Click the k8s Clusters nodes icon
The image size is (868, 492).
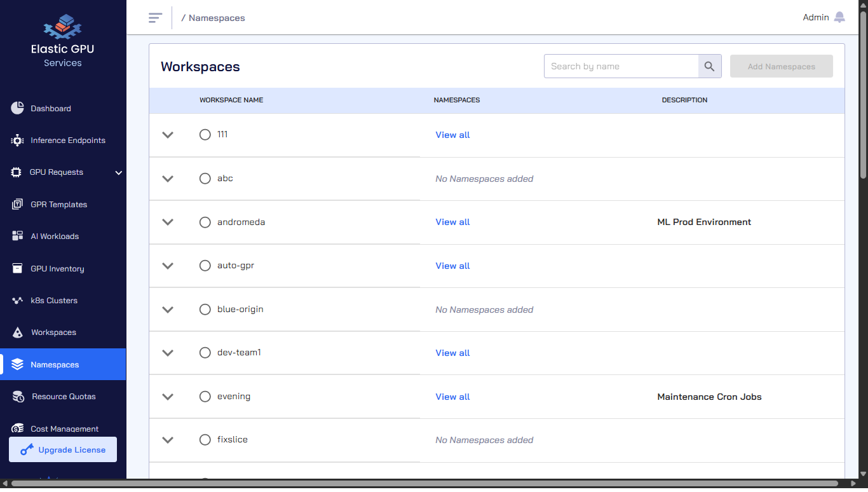[17, 301]
